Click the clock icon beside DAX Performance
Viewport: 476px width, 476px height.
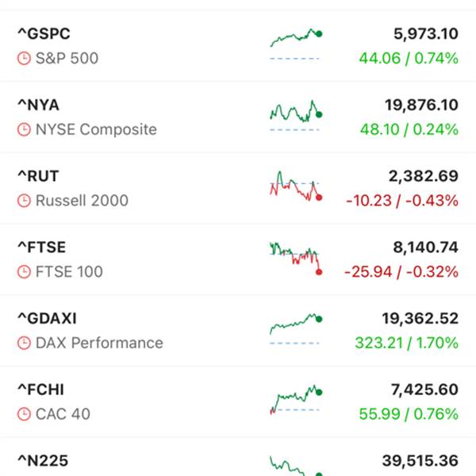(24, 343)
